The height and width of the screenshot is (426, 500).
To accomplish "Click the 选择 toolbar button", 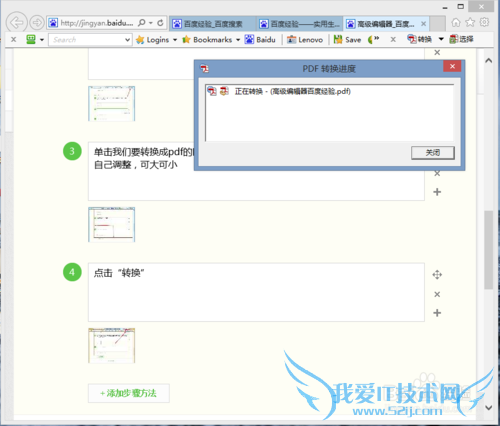I will click(461, 39).
